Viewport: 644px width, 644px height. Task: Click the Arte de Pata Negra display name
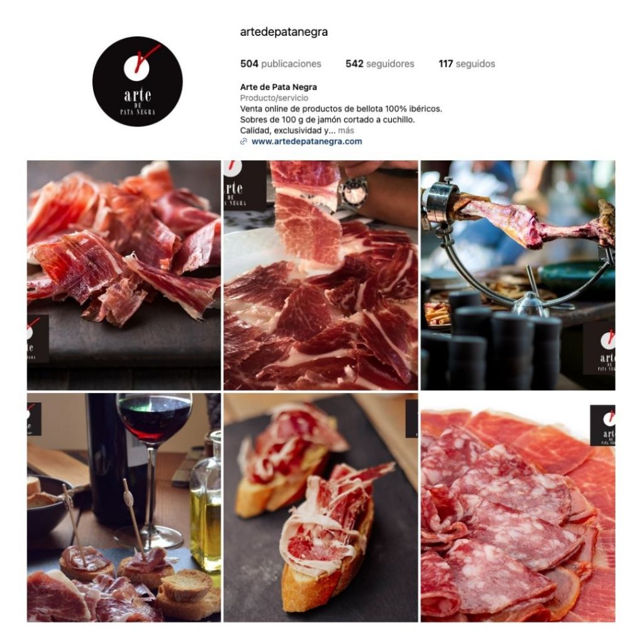pyautogui.click(x=279, y=87)
